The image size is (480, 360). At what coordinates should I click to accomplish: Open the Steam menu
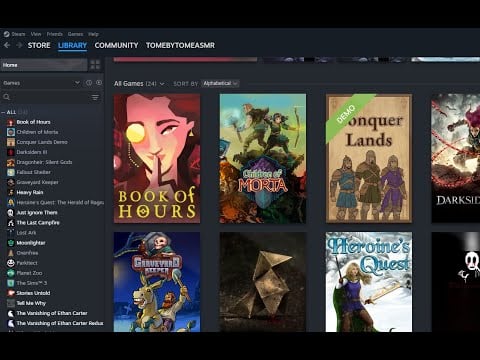pos(18,34)
